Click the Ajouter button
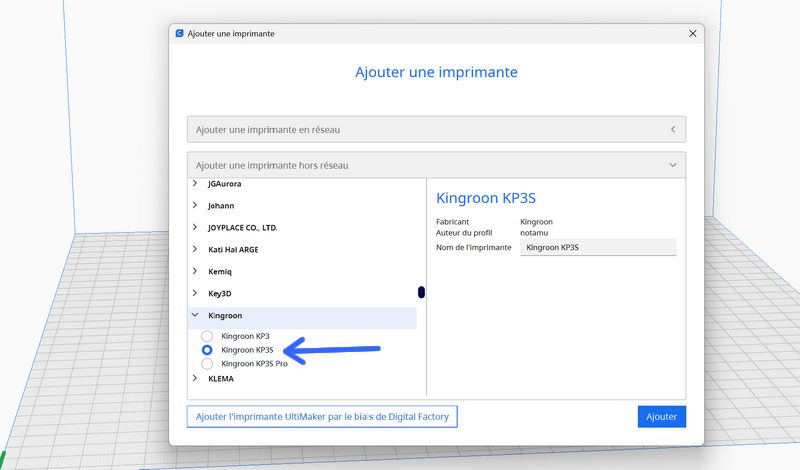Viewport: 800px width, 470px height. (x=661, y=416)
